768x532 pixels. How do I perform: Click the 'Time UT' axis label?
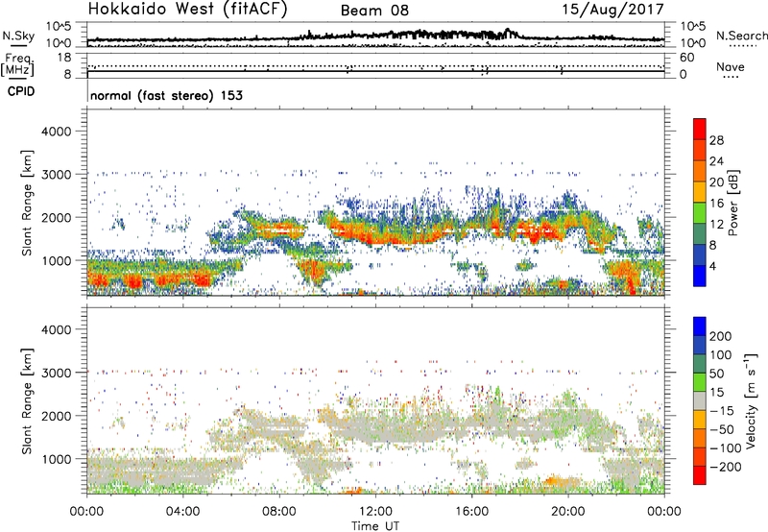pyautogui.click(x=375, y=526)
